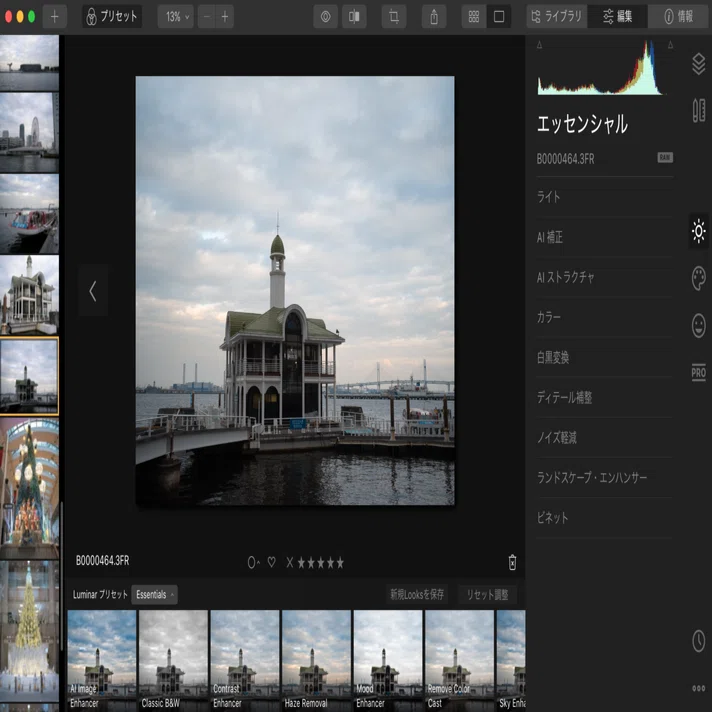Viewport: 712px width, 712px height.
Task: Click the color label circle icon
Action: [x=253, y=563]
